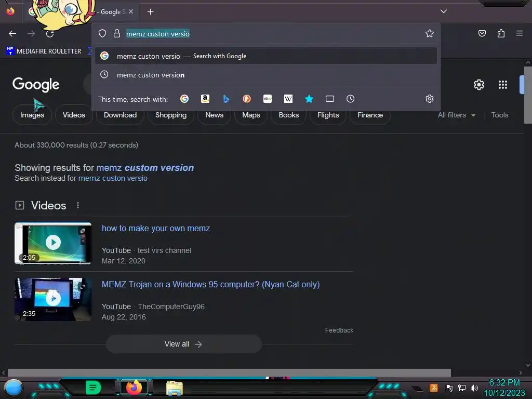Viewport: 532px width, 399px height.
Task: Switch to Firefox in the taskbar
Action: click(134, 388)
